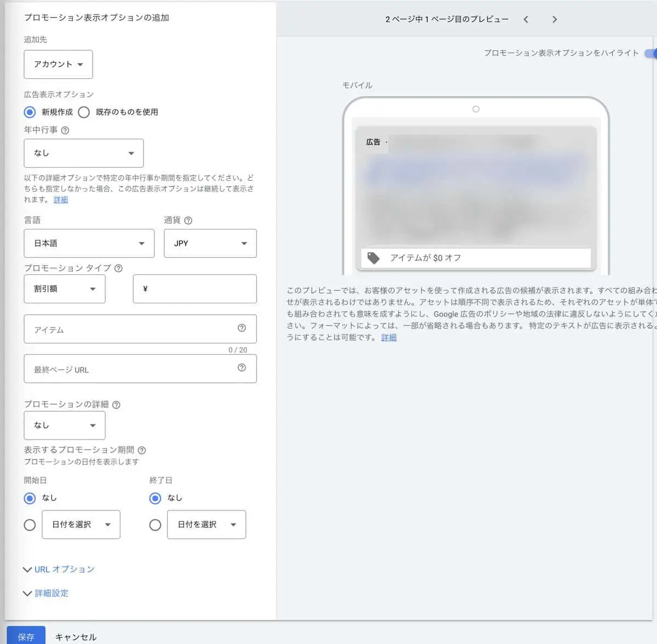The height and width of the screenshot is (644, 657).
Task: Go to next preview page arrow
Action: coord(554,19)
